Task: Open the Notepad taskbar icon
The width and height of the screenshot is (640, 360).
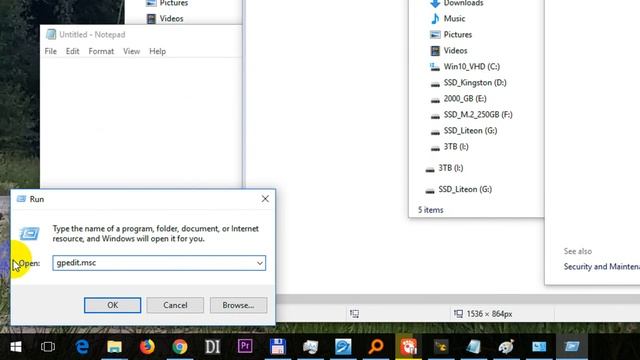Action: pyautogui.click(x=473, y=347)
